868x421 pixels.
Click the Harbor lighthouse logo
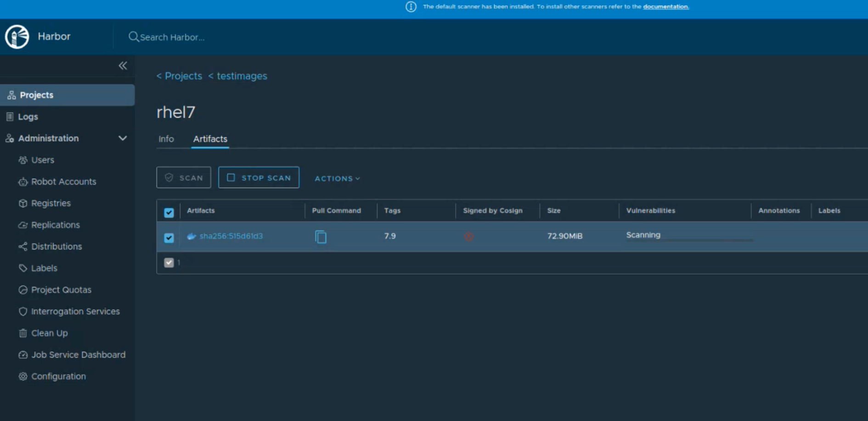tap(17, 37)
